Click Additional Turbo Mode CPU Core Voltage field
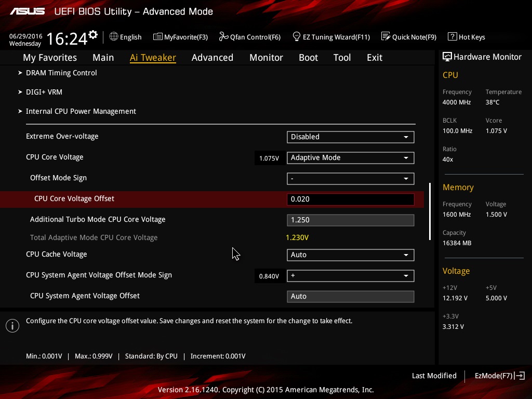The image size is (532, 399). 351,220
